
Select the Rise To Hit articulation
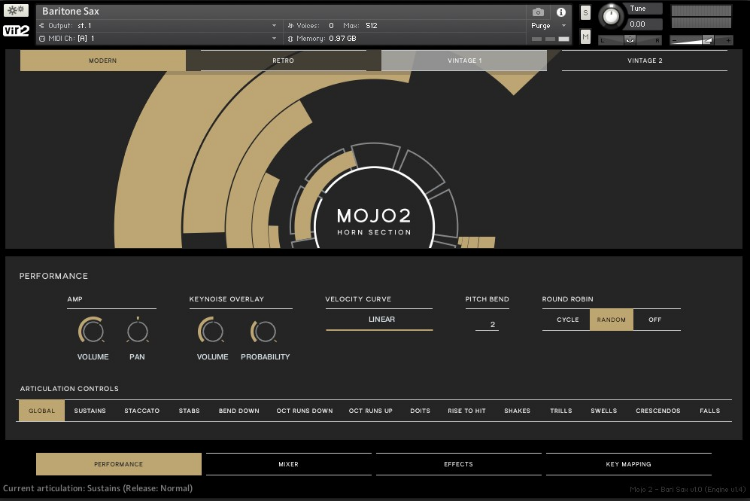click(467, 410)
